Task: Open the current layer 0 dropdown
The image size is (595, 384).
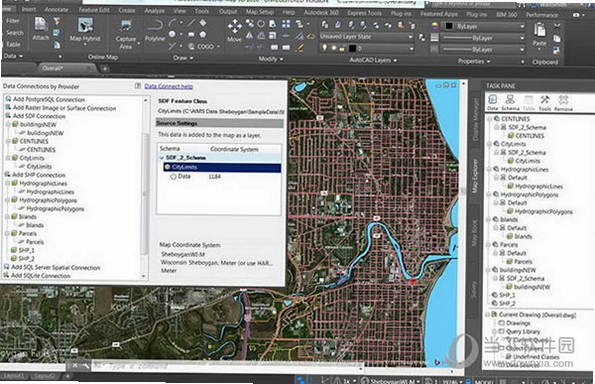Action: [x=366, y=48]
